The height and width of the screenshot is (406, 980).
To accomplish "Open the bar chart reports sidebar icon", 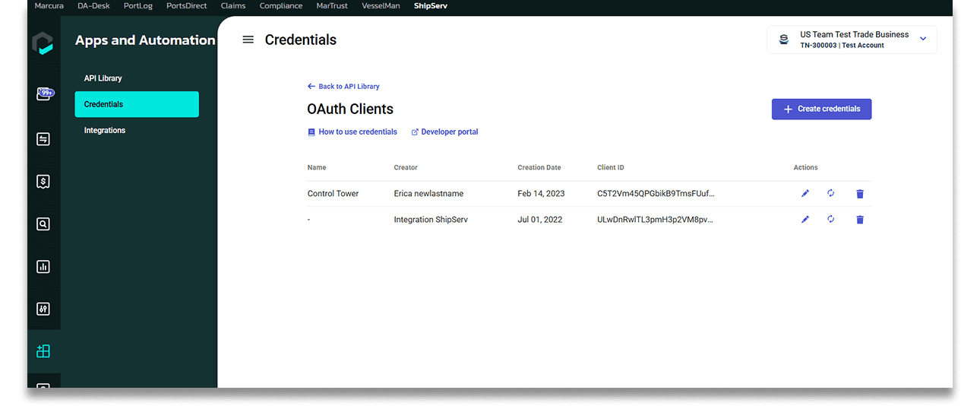I will 43,267.
